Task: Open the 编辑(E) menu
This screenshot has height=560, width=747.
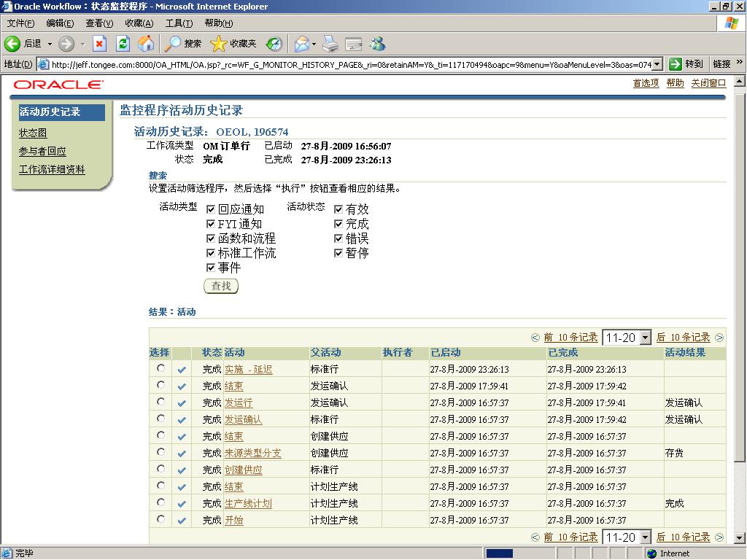Action: point(60,23)
